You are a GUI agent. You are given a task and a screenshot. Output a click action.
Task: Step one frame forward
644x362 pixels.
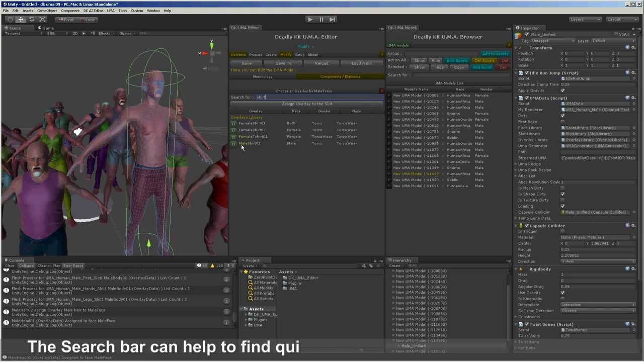point(332,19)
